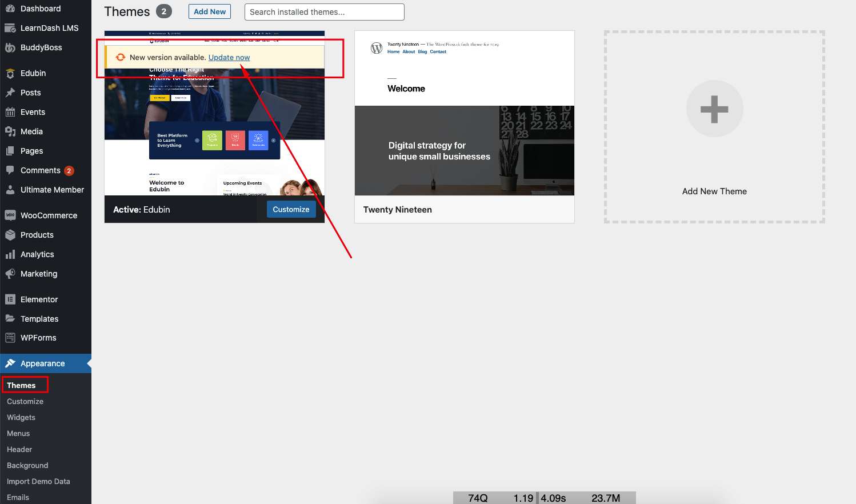Open the Widgets submenu

tap(21, 417)
